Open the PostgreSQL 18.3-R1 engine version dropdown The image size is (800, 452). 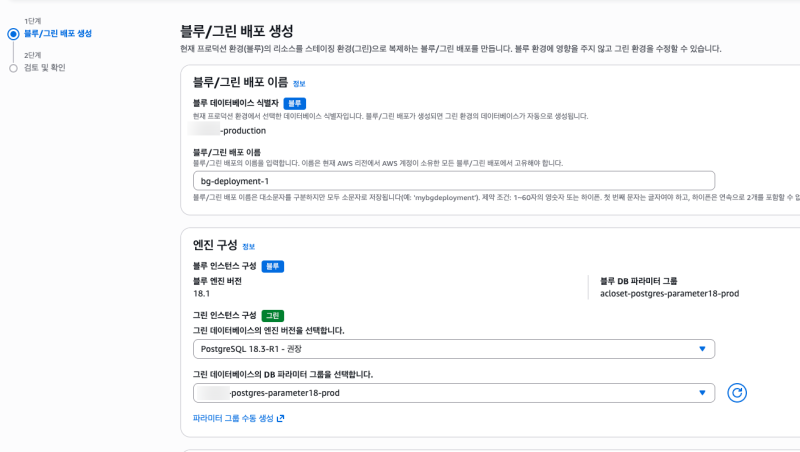[453, 349]
